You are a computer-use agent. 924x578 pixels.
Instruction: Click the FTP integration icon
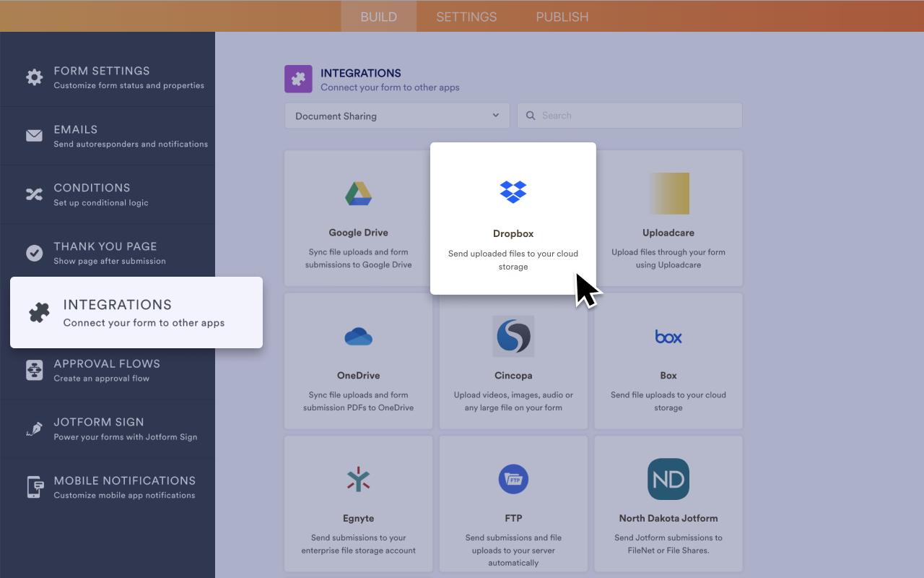[x=513, y=478]
